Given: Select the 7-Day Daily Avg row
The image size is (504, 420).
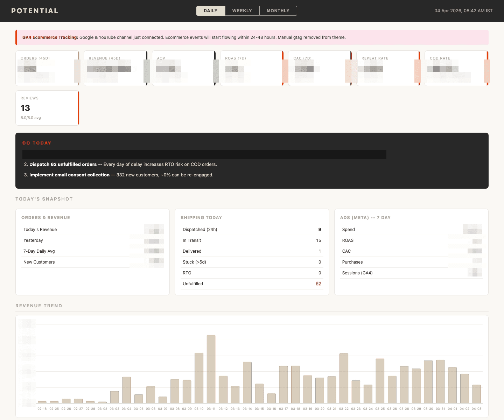Looking at the screenshot, I should [x=92, y=251].
